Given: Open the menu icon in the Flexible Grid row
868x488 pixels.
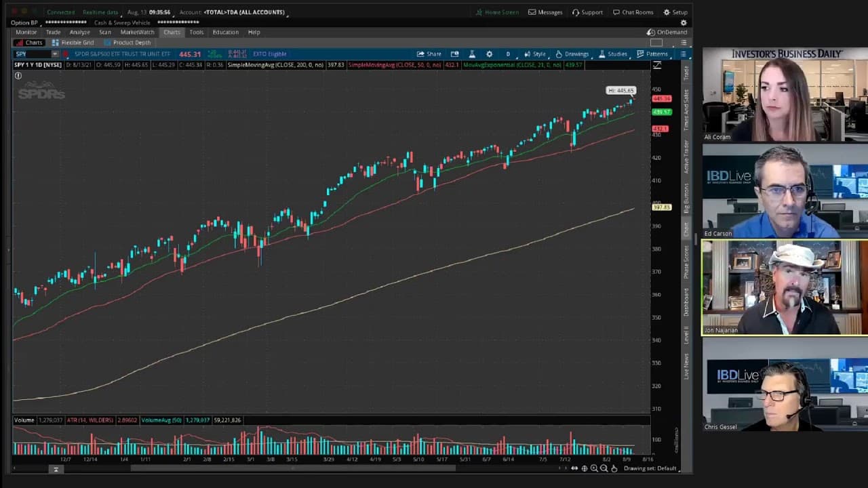Looking at the screenshot, I should [683, 43].
